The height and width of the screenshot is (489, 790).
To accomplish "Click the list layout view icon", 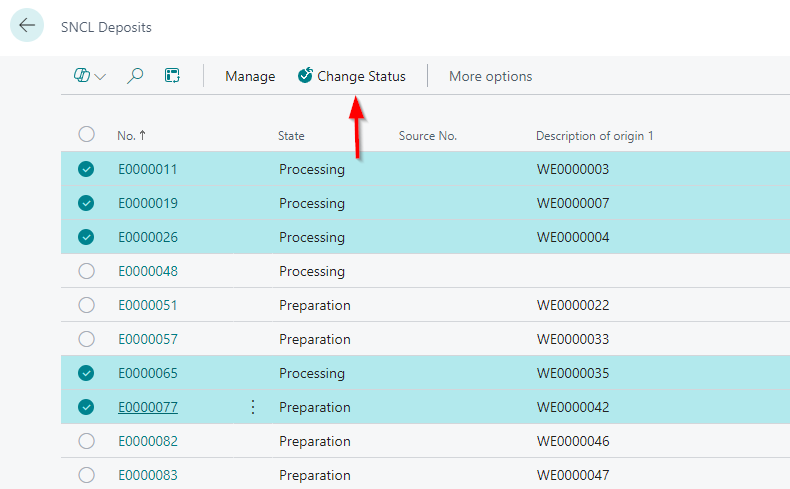I will coord(172,76).
